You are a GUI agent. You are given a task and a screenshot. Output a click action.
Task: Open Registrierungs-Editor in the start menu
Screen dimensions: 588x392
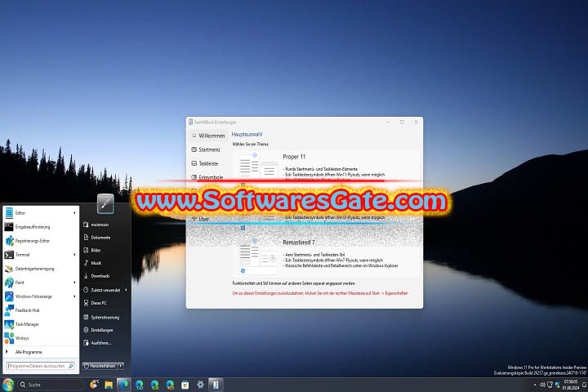41,240
